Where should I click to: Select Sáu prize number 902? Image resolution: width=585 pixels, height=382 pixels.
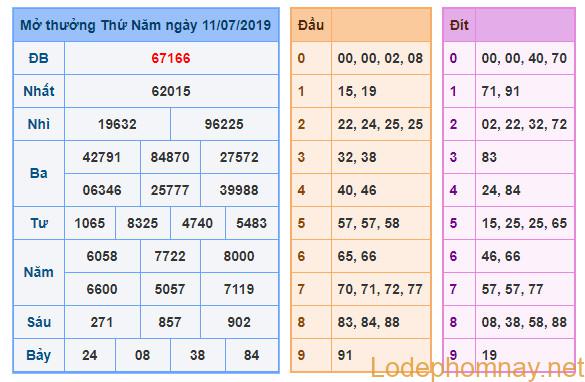point(239,322)
